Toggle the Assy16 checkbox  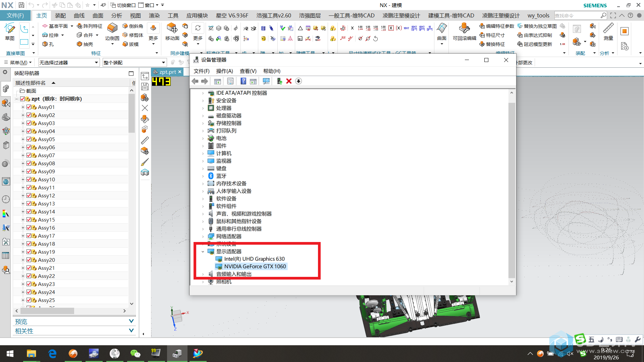pos(29,228)
